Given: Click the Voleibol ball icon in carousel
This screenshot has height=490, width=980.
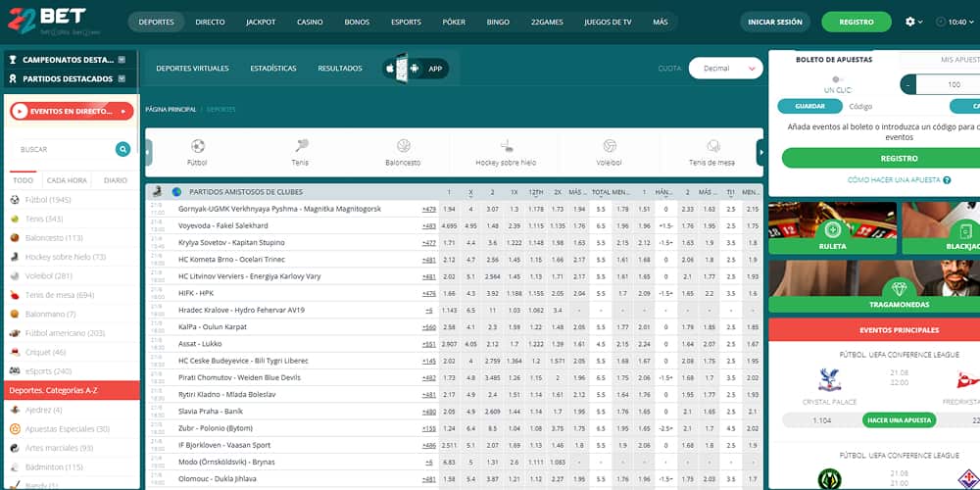Looking at the screenshot, I should point(610,146).
